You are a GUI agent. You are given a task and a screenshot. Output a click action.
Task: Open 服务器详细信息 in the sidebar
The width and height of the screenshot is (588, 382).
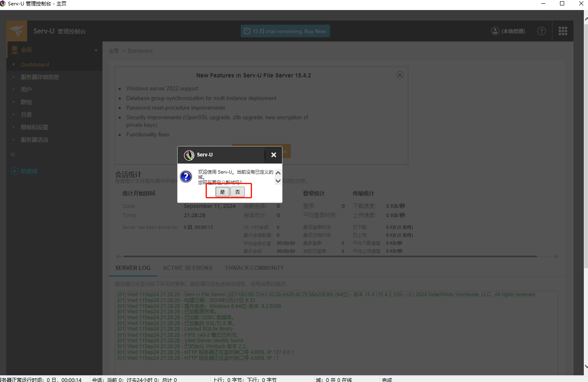(x=40, y=77)
